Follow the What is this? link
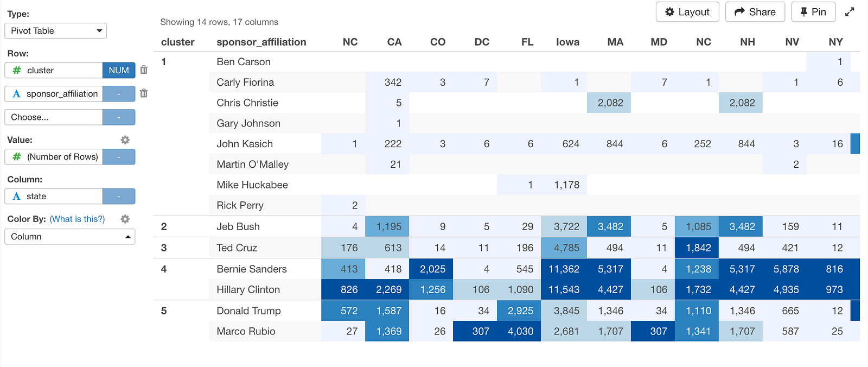The width and height of the screenshot is (868, 367). pyautogui.click(x=77, y=219)
